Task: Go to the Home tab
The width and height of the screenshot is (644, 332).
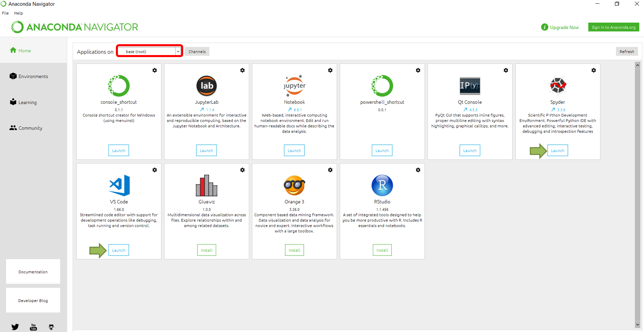Action: [33, 50]
